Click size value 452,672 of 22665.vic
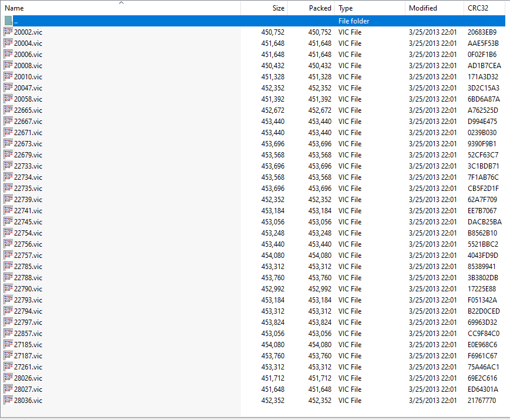The width and height of the screenshot is (510, 420). (273, 110)
